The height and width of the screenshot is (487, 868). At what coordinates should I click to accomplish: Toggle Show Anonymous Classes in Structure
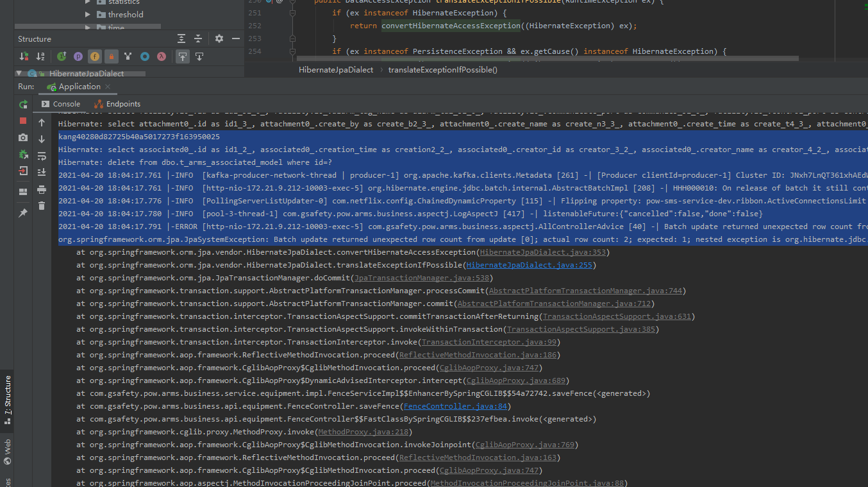[145, 56]
